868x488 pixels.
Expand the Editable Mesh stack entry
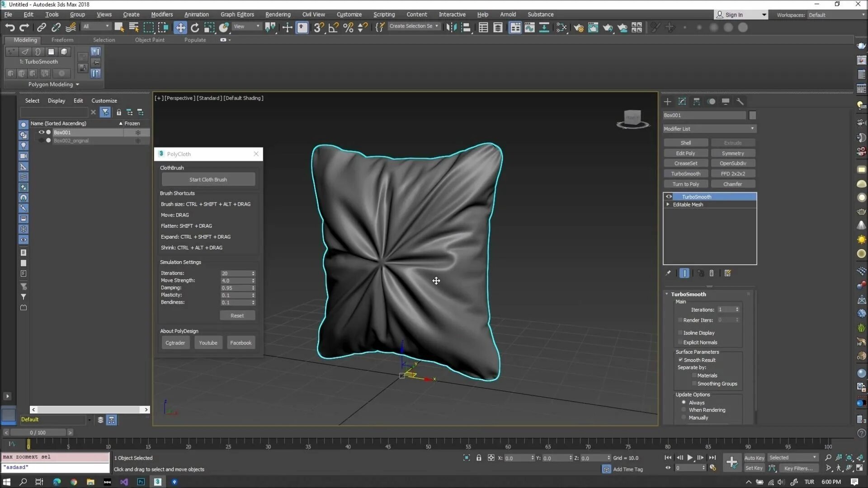[668, 205]
